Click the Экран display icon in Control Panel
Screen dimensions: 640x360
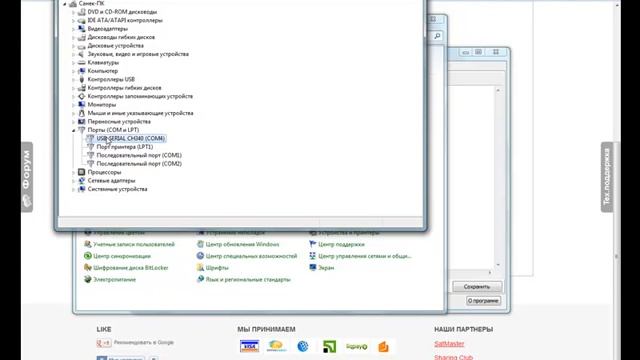tap(313, 268)
